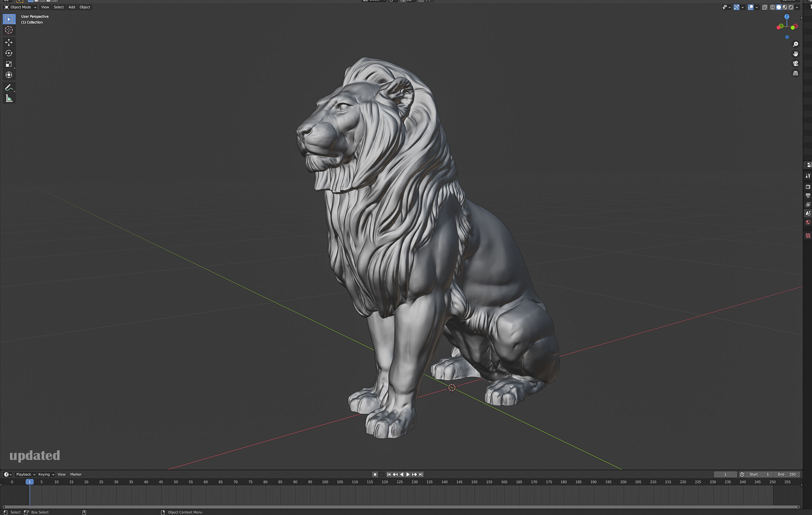Open the Marker menu in timeline

tap(76, 474)
